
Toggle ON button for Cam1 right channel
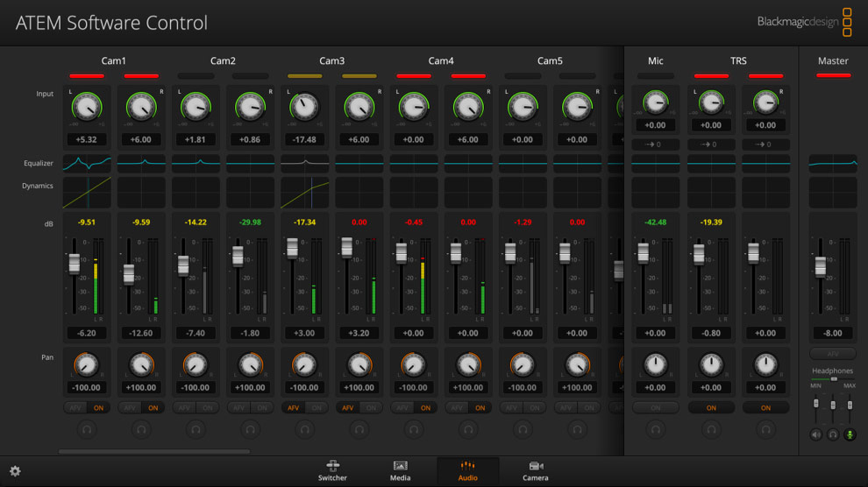pyautogui.click(x=153, y=408)
